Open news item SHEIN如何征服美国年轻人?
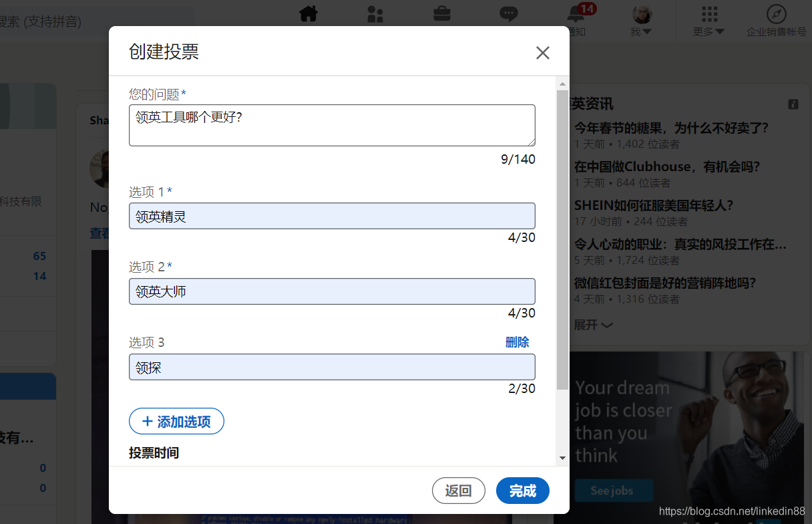This screenshot has height=524, width=812. [654, 205]
